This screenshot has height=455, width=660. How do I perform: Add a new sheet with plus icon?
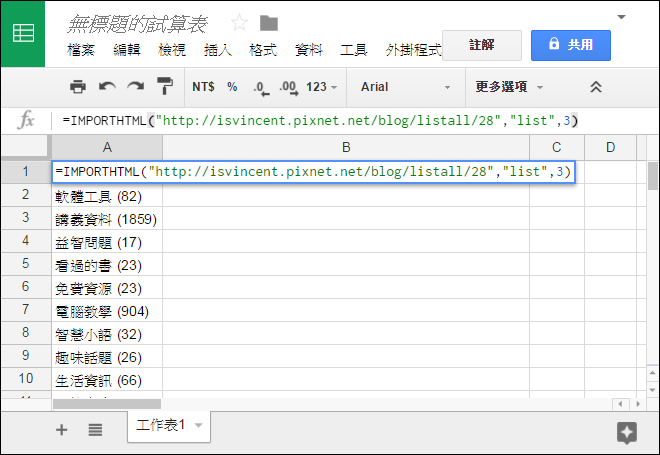(x=61, y=430)
